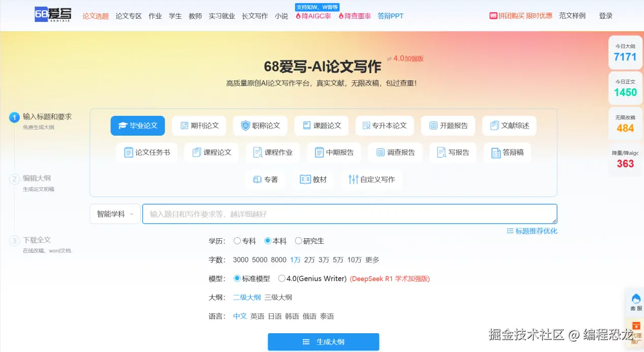644x352 pixels.
Task: Expand 更多 word count options
Action: coord(372,260)
